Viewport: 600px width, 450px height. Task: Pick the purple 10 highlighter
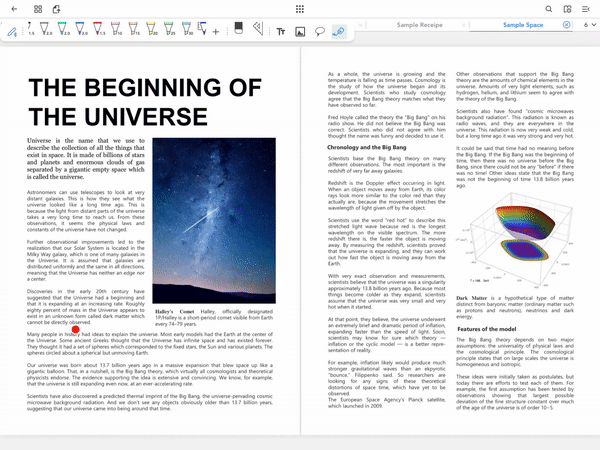116,29
